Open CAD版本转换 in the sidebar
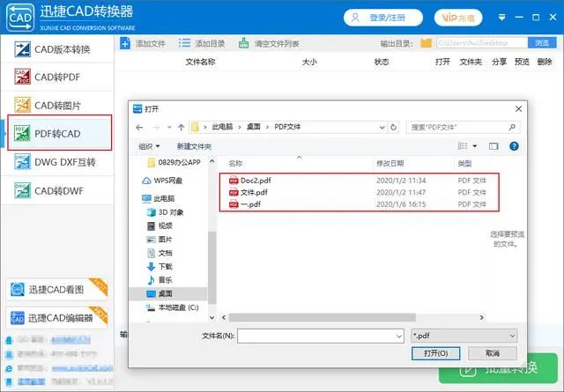The image size is (564, 392). coord(57,49)
